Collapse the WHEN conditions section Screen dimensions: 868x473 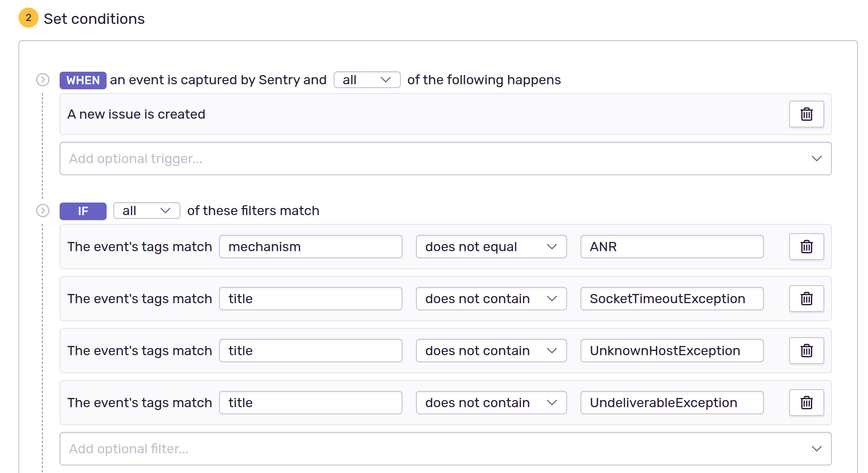(42, 80)
